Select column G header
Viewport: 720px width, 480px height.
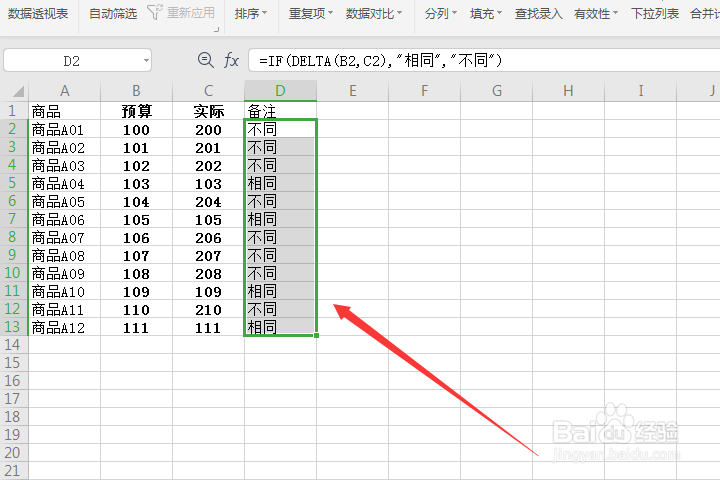[497, 91]
